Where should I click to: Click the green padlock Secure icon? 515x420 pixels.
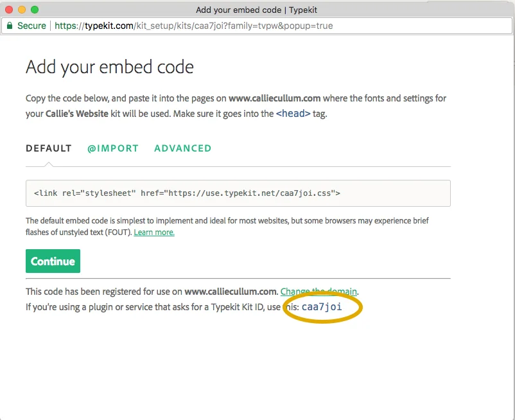pyautogui.click(x=10, y=26)
